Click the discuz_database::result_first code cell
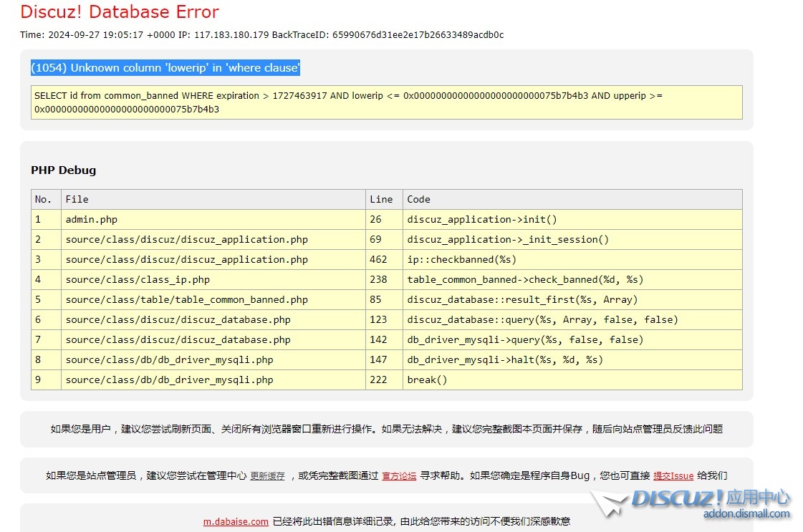This screenshot has height=532, width=803. (572, 299)
